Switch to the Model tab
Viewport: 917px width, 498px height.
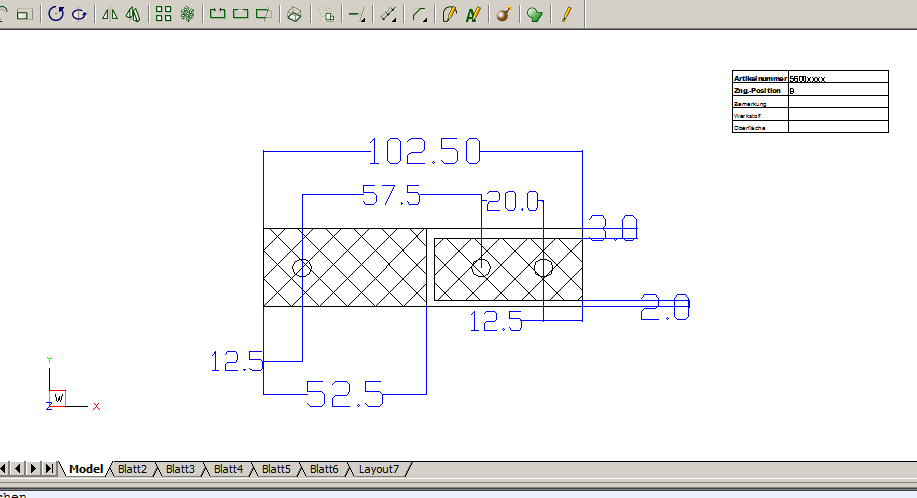[86, 469]
